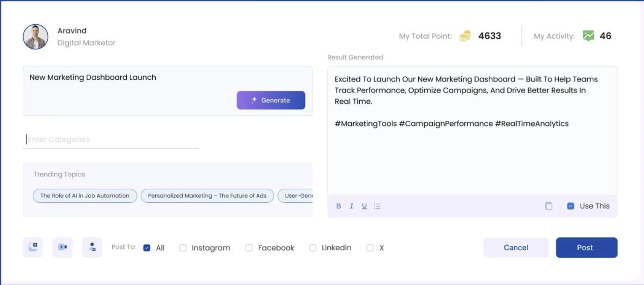The image size is (644, 285).
Task: Apply bold formatting to result text
Action: [338, 206]
